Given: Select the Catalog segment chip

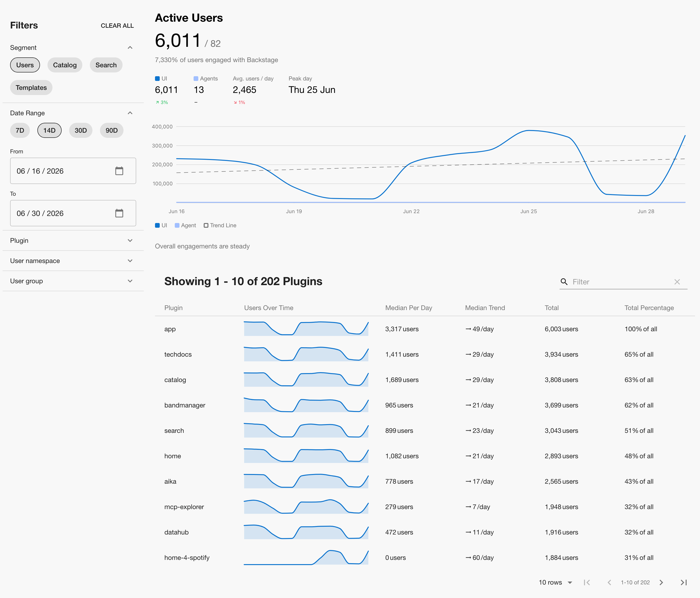Looking at the screenshot, I should (x=65, y=65).
